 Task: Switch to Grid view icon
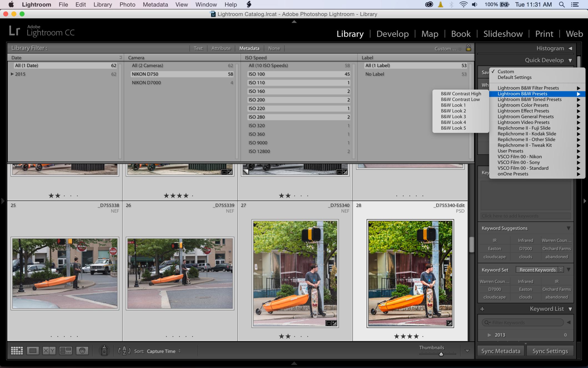[x=17, y=351]
